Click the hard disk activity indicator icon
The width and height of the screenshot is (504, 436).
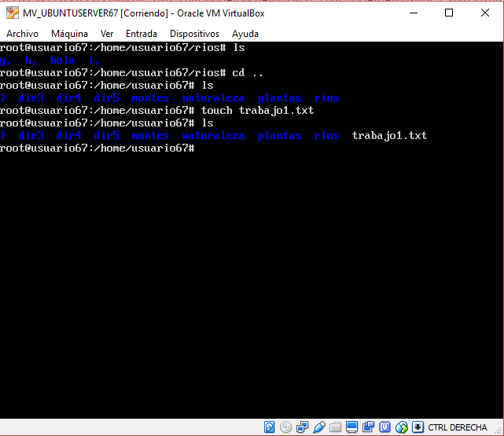[269, 427]
